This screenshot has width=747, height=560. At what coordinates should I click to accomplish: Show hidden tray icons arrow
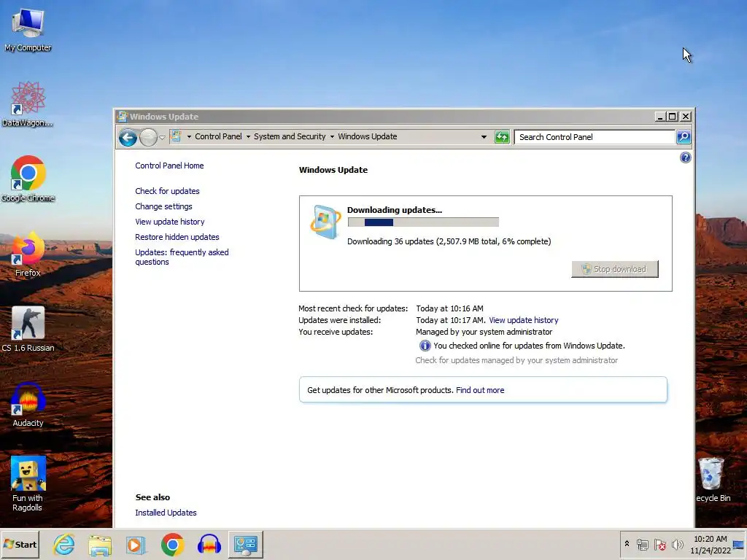tap(627, 544)
